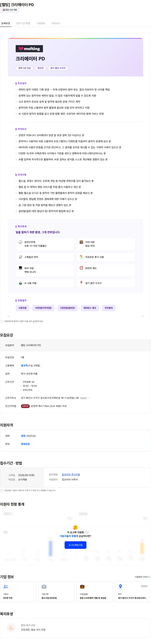Open the 기업정보 tab

(x=41, y=23)
